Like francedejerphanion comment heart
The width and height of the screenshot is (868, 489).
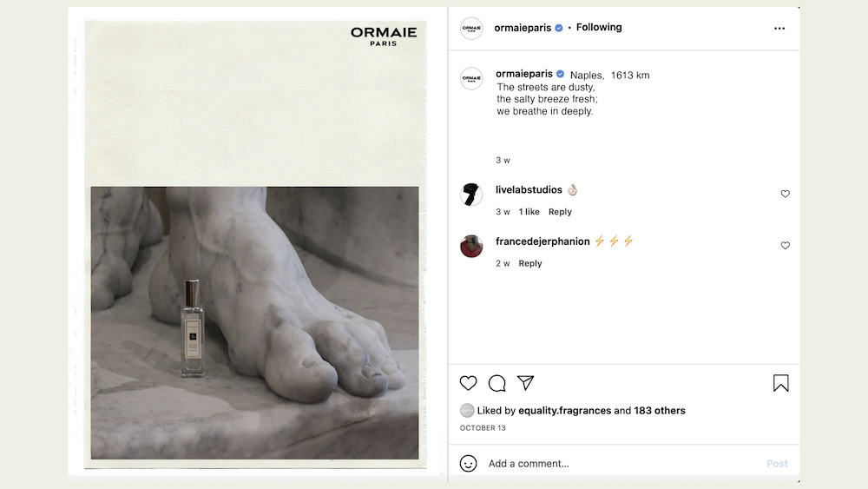[785, 245]
